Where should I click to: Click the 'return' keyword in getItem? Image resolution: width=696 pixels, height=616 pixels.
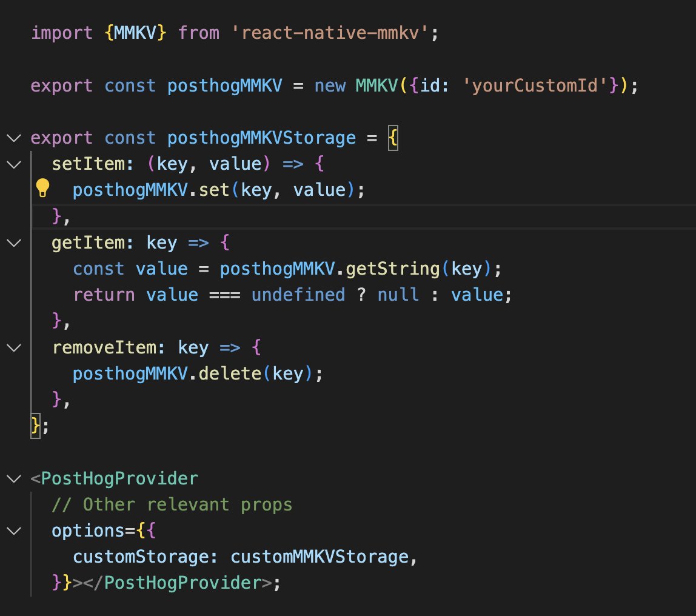click(104, 295)
